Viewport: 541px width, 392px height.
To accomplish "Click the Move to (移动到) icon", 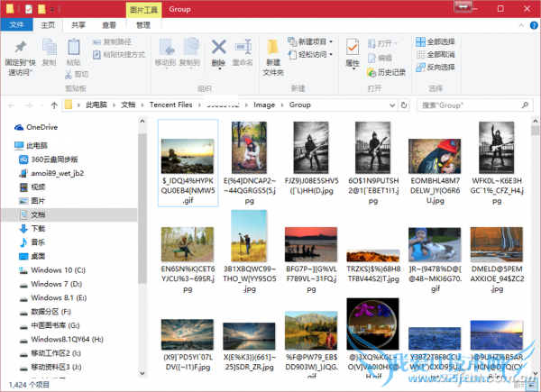I will (x=166, y=47).
